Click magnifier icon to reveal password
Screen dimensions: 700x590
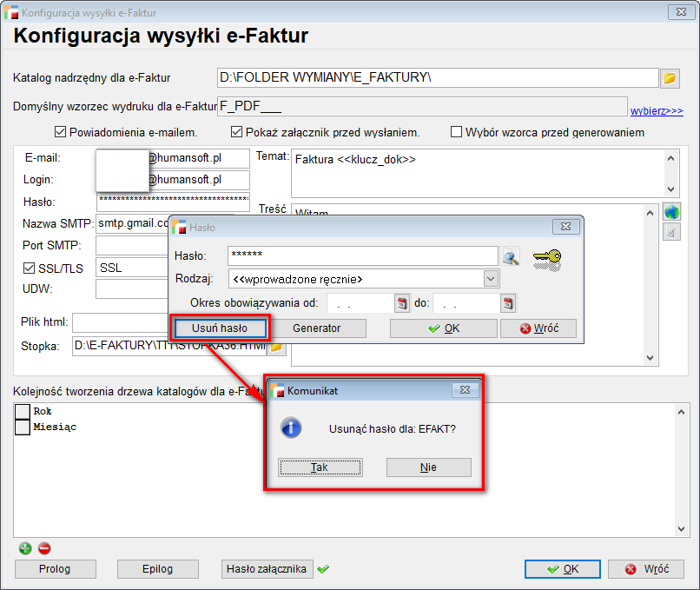pyautogui.click(x=511, y=256)
